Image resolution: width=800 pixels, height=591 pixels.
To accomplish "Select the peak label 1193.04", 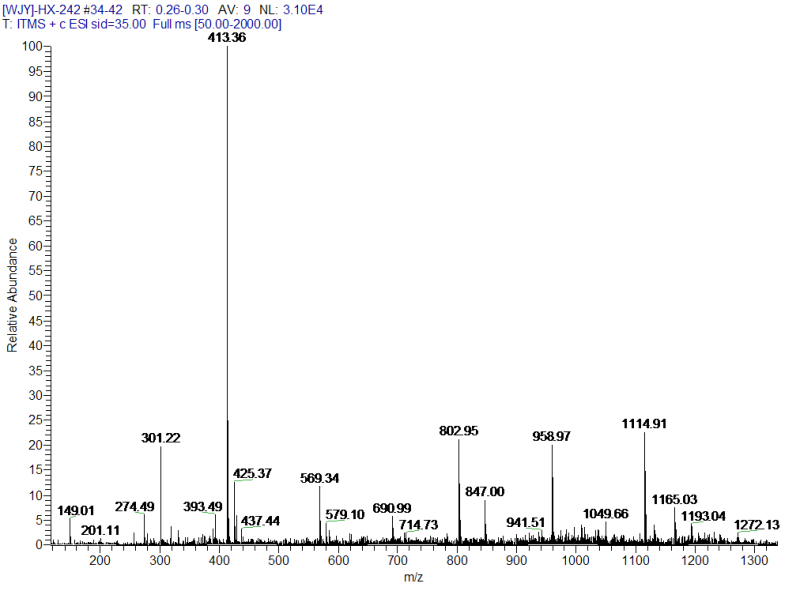I will (x=703, y=516).
